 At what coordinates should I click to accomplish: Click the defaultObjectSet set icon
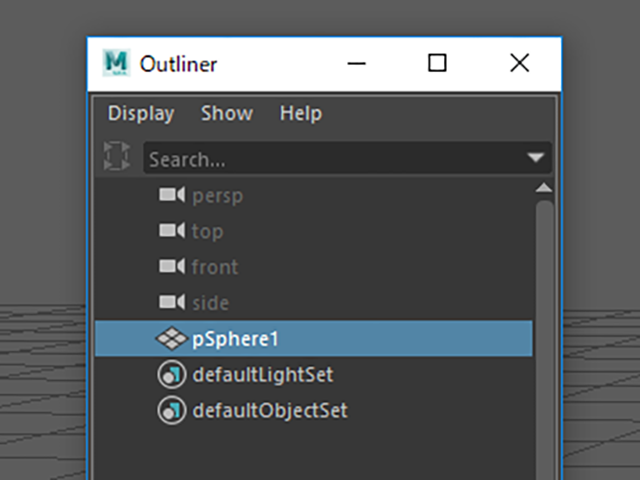[171, 410]
